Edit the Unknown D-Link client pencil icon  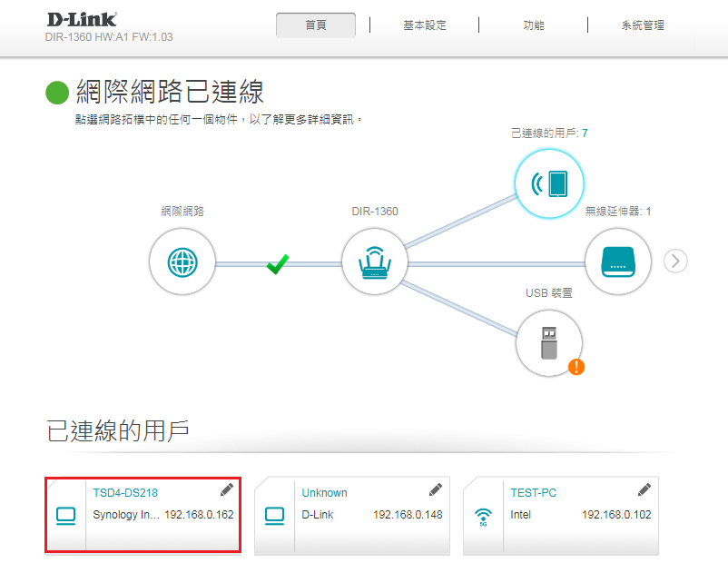coord(436,490)
